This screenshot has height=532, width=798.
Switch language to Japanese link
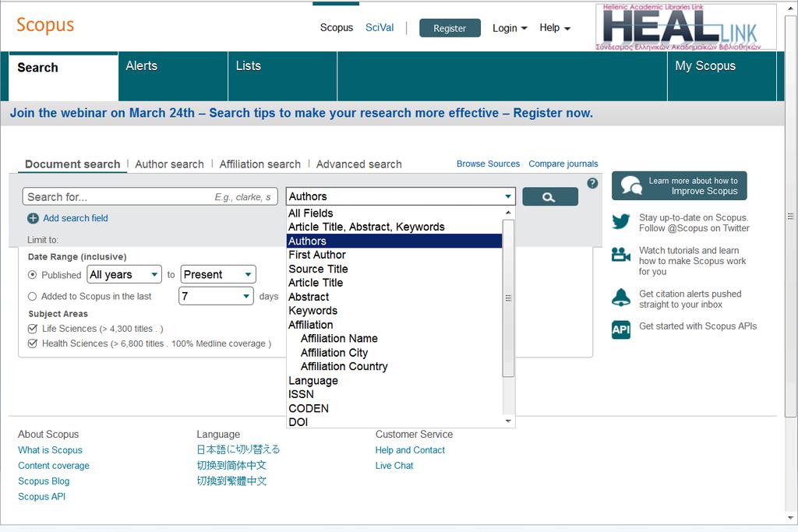pyautogui.click(x=238, y=449)
